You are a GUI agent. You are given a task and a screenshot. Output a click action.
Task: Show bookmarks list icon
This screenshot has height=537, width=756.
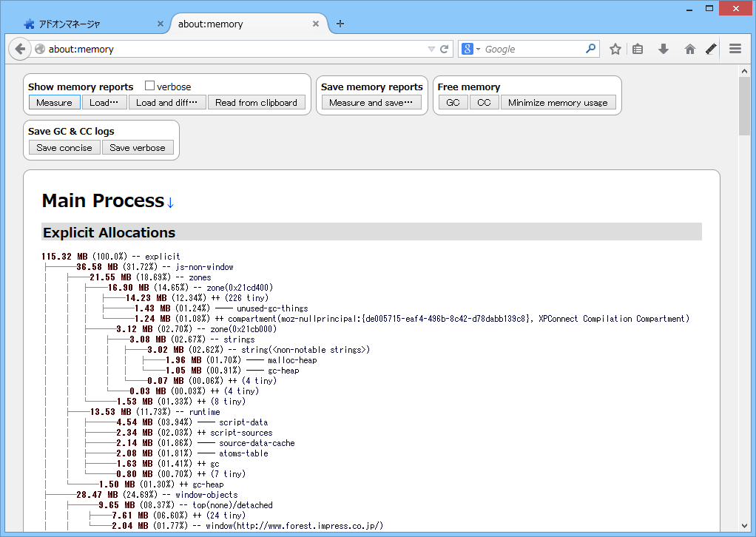(x=638, y=49)
